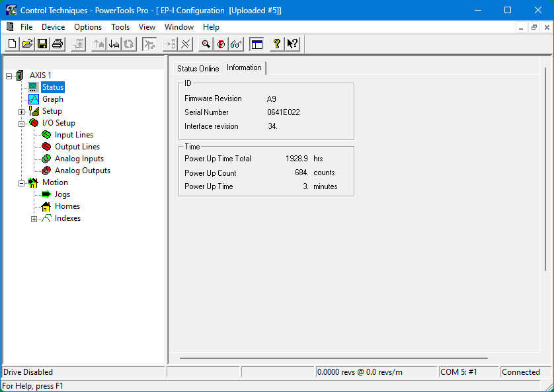Save with the floppy disk icon
This screenshot has height=392, width=554.
[x=42, y=44]
